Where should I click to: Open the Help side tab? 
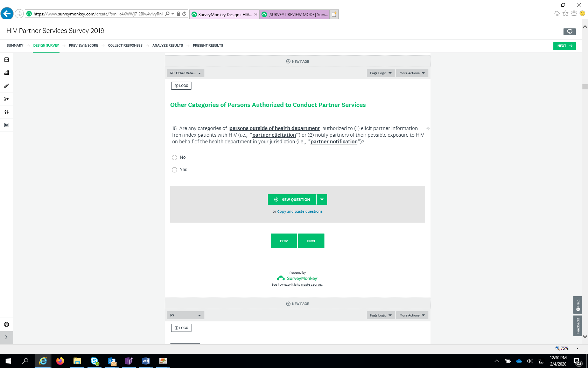click(x=577, y=305)
